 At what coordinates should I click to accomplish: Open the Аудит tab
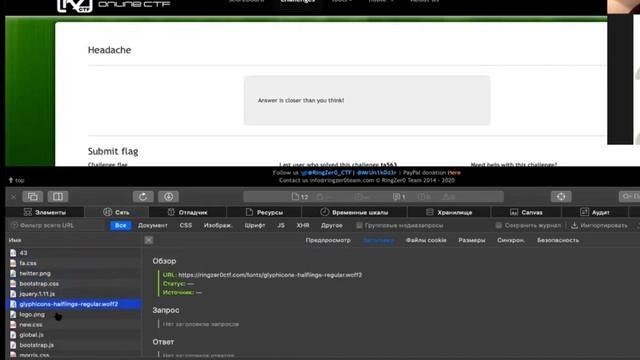coord(595,212)
